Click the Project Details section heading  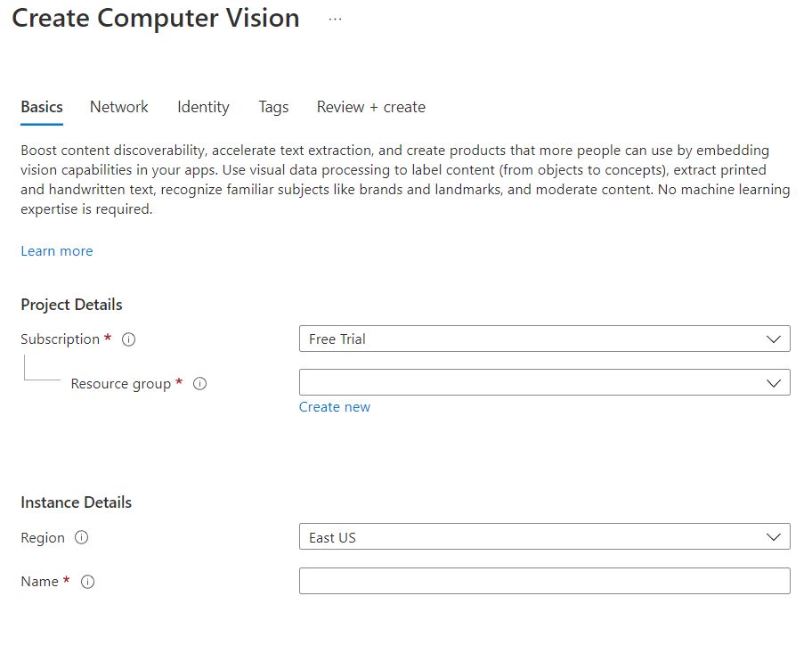[71, 305]
